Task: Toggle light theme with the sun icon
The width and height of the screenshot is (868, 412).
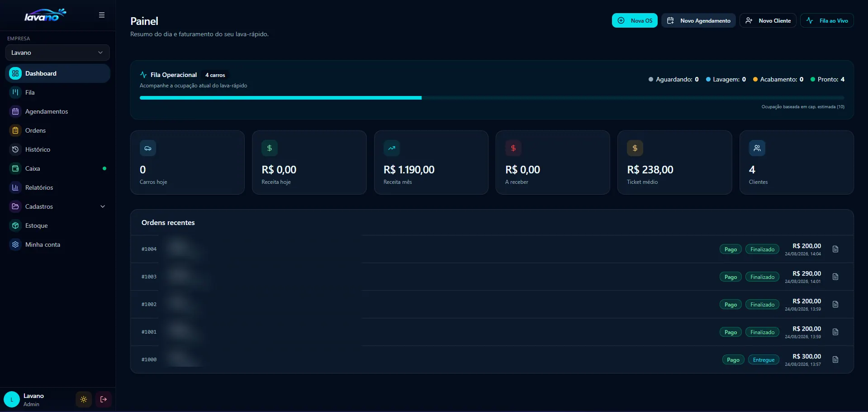Action: pyautogui.click(x=84, y=399)
